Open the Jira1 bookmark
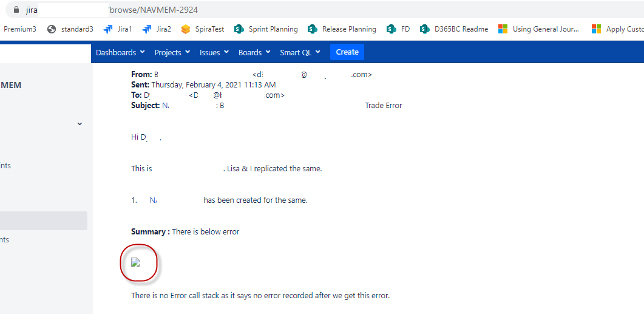Screen dimensions: 644x314 118,29
